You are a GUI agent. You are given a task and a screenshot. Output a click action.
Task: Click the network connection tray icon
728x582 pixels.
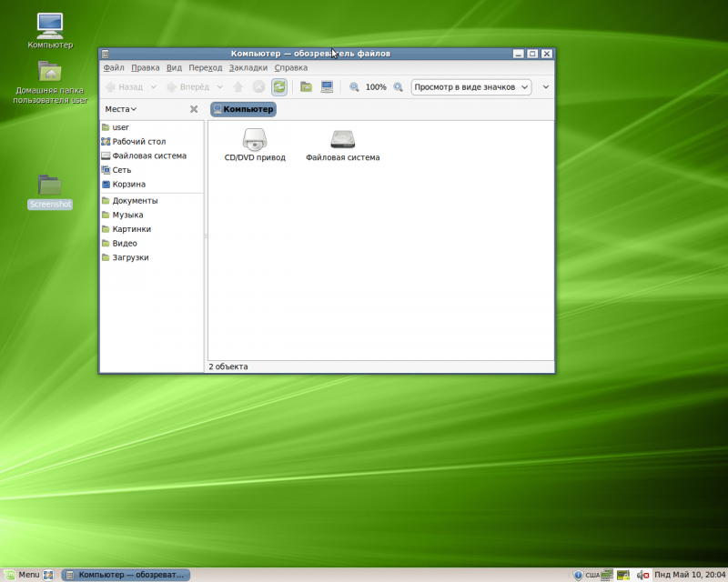point(606,575)
